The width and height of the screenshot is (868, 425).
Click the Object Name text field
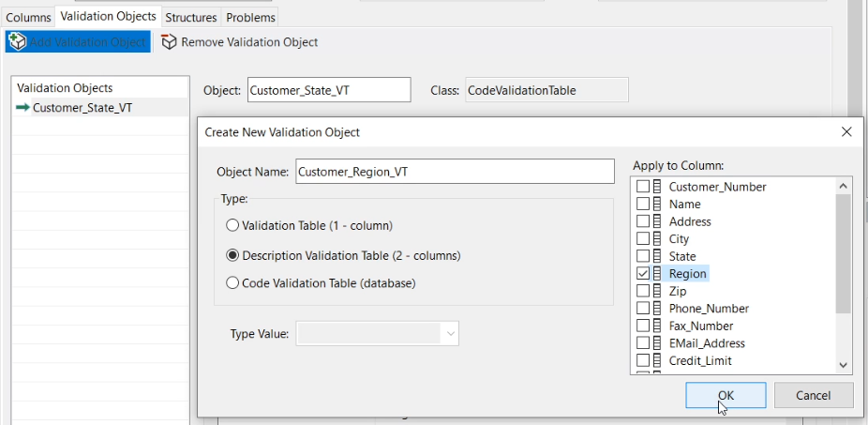tap(455, 172)
